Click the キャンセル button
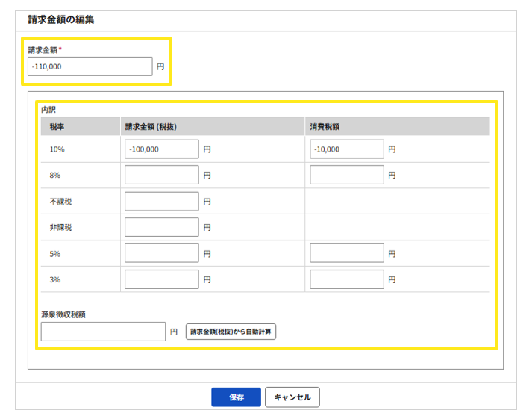 pyautogui.click(x=292, y=397)
